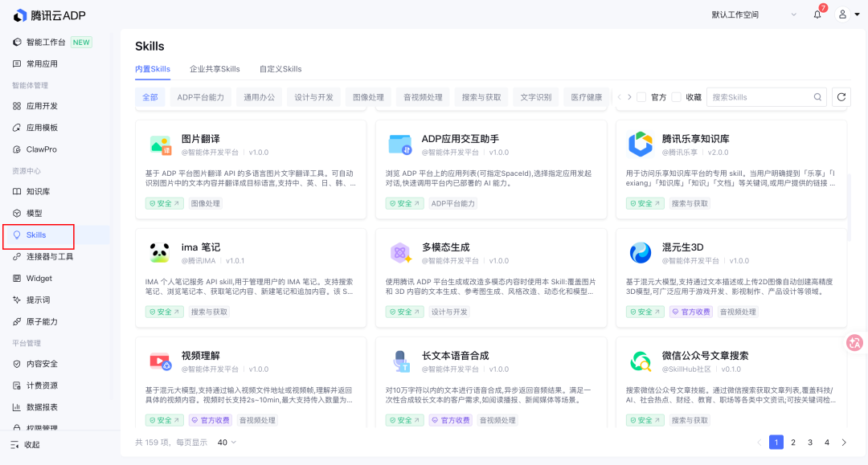Click the 腾讯乐享知识库 skill icon
The width and height of the screenshot is (868, 465).
coord(641,145)
